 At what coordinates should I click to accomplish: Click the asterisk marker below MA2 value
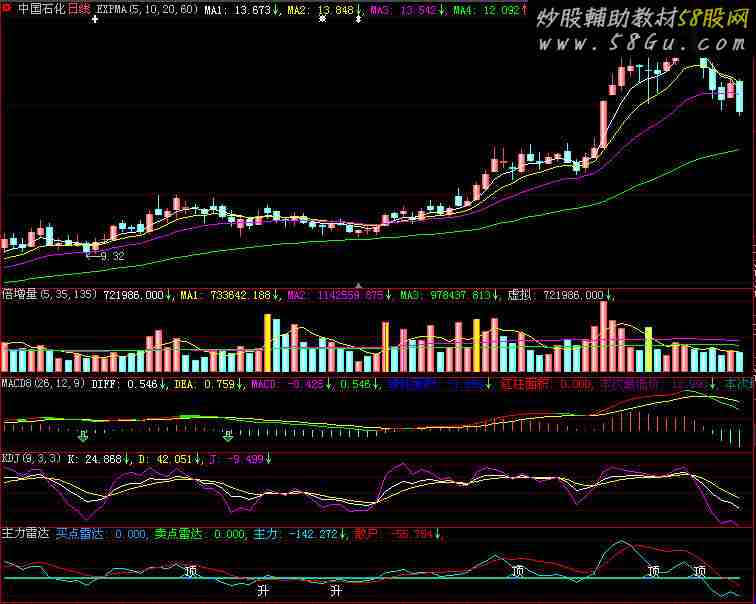click(323, 19)
